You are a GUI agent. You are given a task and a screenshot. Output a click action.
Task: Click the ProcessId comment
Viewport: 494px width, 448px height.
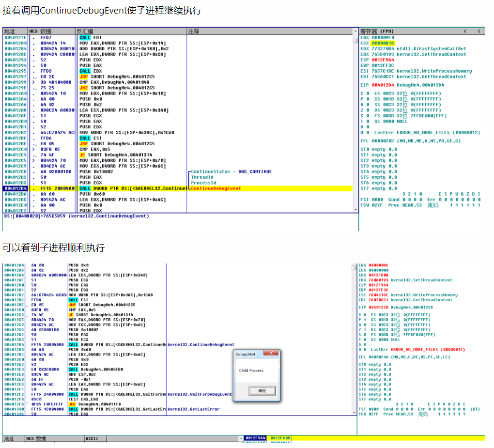coord(203,183)
